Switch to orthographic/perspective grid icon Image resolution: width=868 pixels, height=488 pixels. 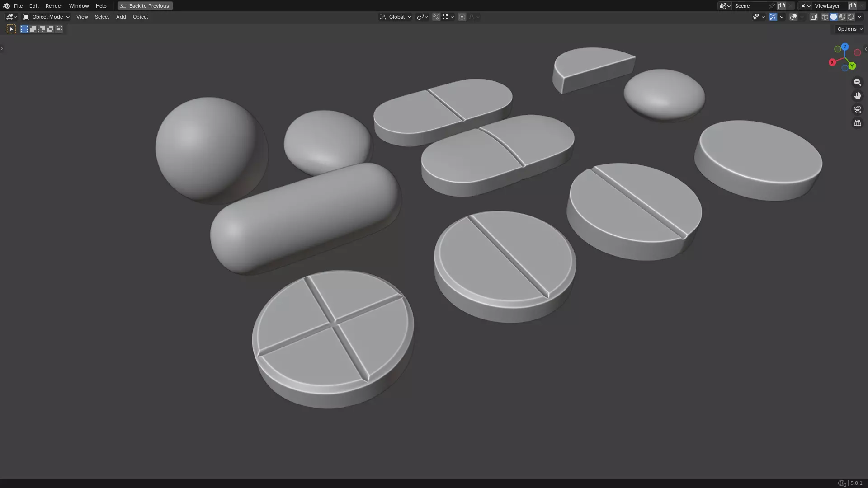point(857,123)
